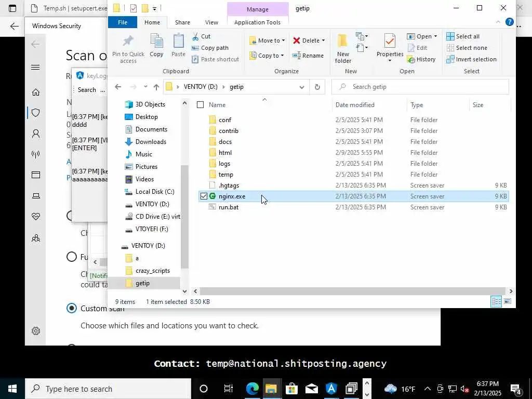Viewport: 532px width, 399px height.
Task: Click the Cut scissors option
Action: tap(201, 36)
